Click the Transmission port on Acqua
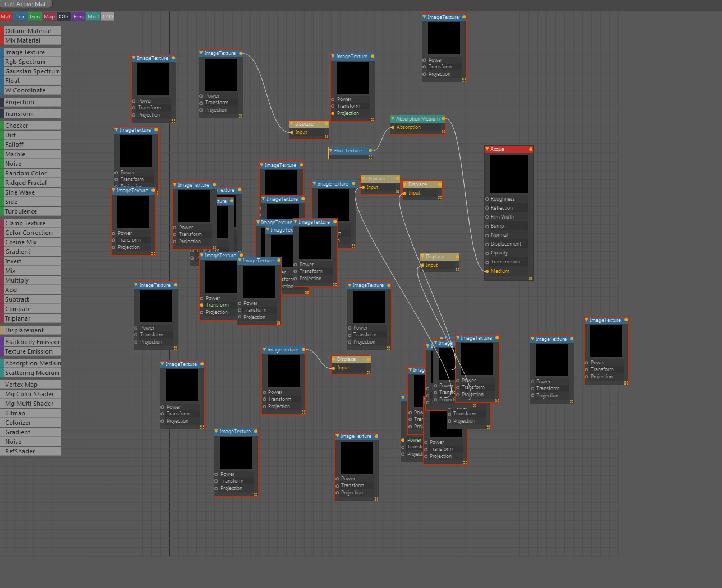The width and height of the screenshot is (722, 588). pos(487,262)
